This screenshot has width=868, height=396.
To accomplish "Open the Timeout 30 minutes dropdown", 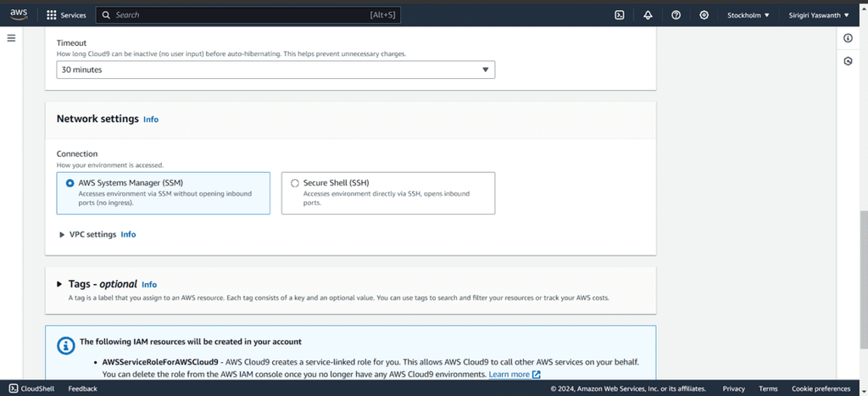I will point(275,70).
